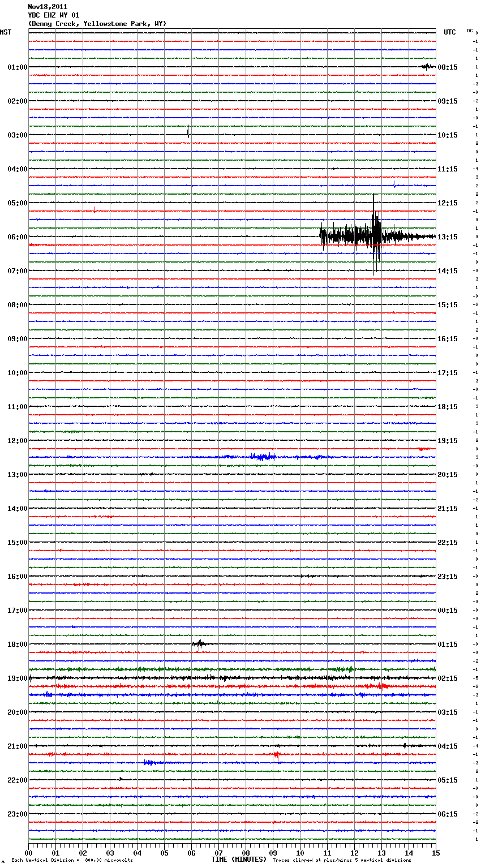Select the 09:00 MST time label

pos(17,339)
